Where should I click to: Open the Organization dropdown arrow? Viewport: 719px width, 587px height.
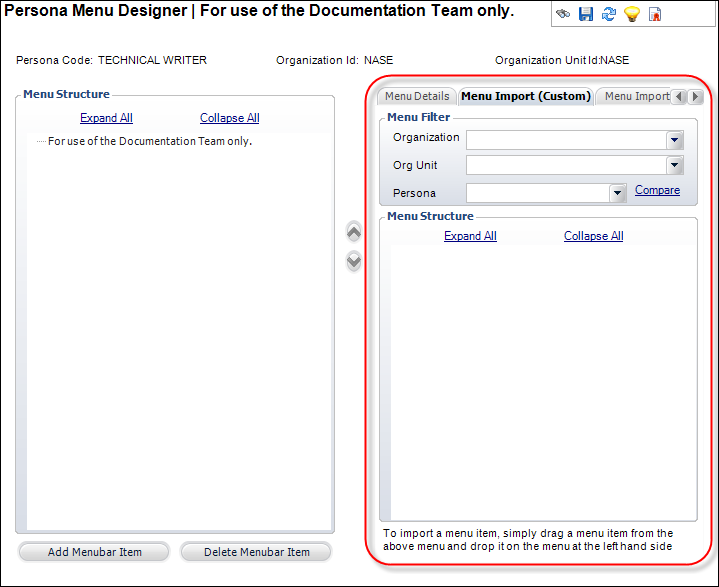click(675, 140)
